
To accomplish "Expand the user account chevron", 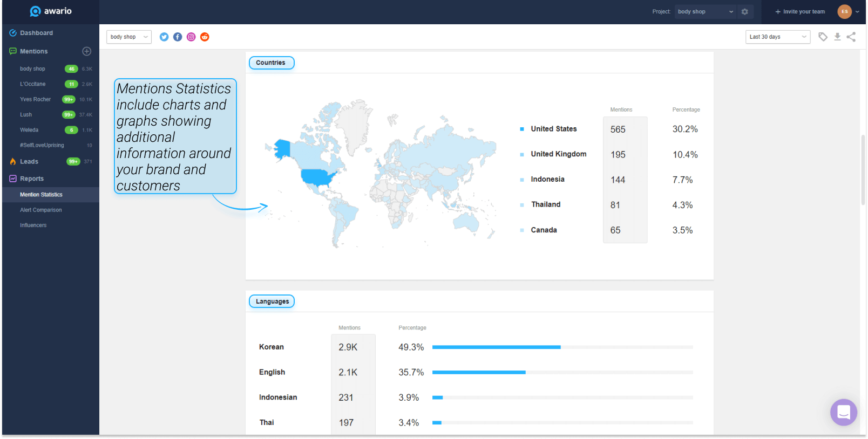I will 857,12.
